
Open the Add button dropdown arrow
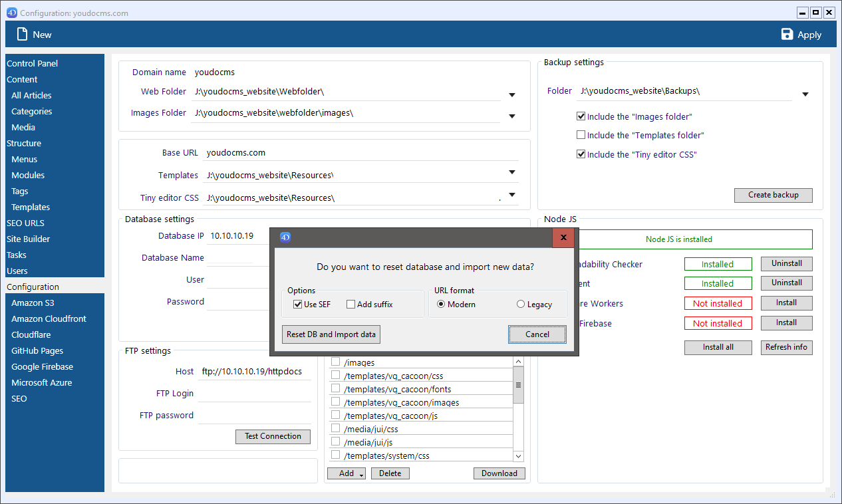pyautogui.click(x=361, y=474)
